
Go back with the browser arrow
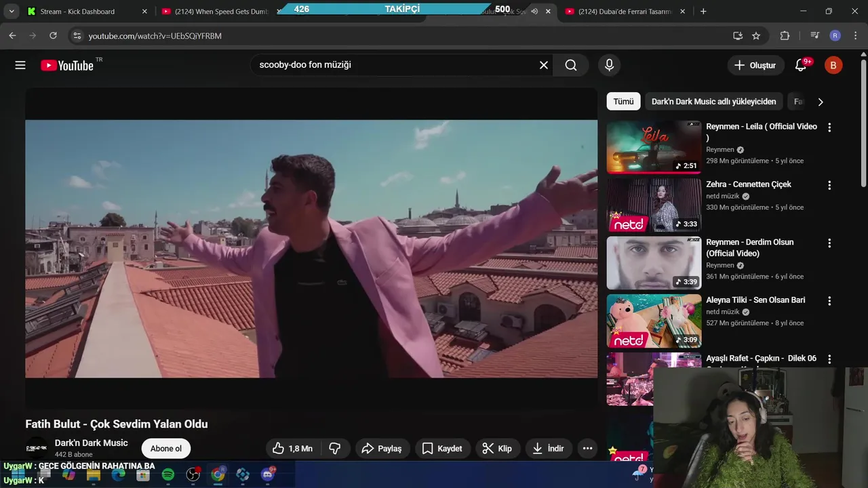click(x=12, y=35)
